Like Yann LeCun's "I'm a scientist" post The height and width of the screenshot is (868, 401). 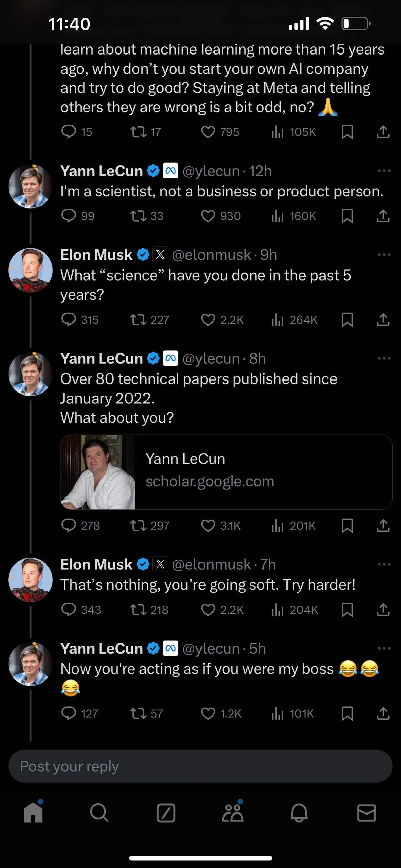point(208,216)
